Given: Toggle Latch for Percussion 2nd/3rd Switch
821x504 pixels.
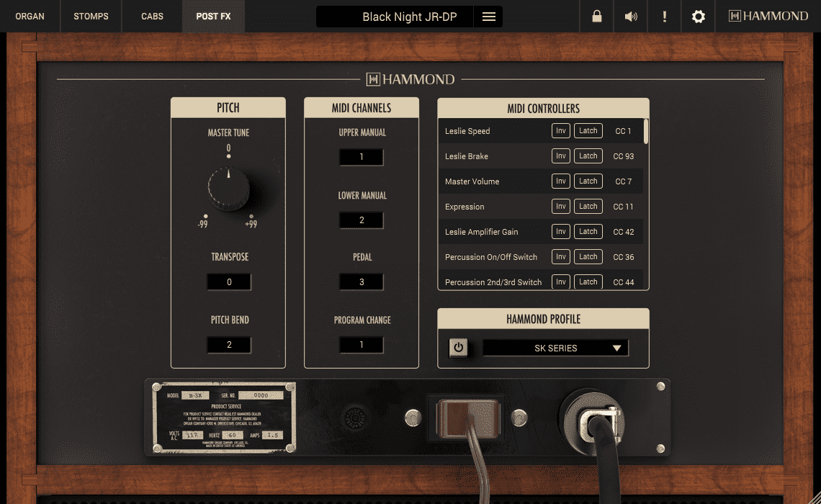Looking at the screenshot, I should click(x=588, y=282).
